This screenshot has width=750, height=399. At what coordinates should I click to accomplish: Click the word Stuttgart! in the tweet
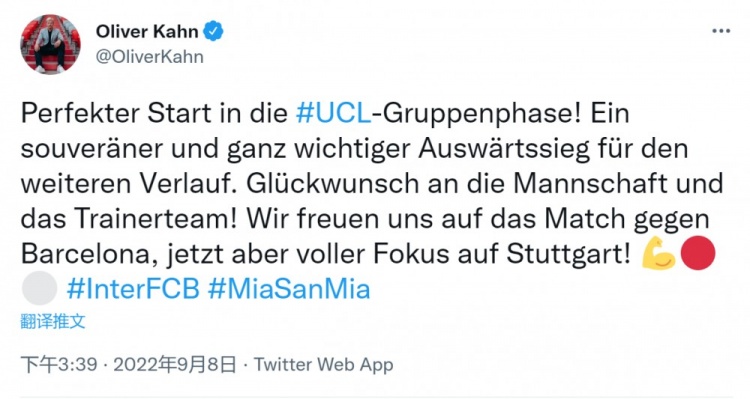[x=568, y=254]
